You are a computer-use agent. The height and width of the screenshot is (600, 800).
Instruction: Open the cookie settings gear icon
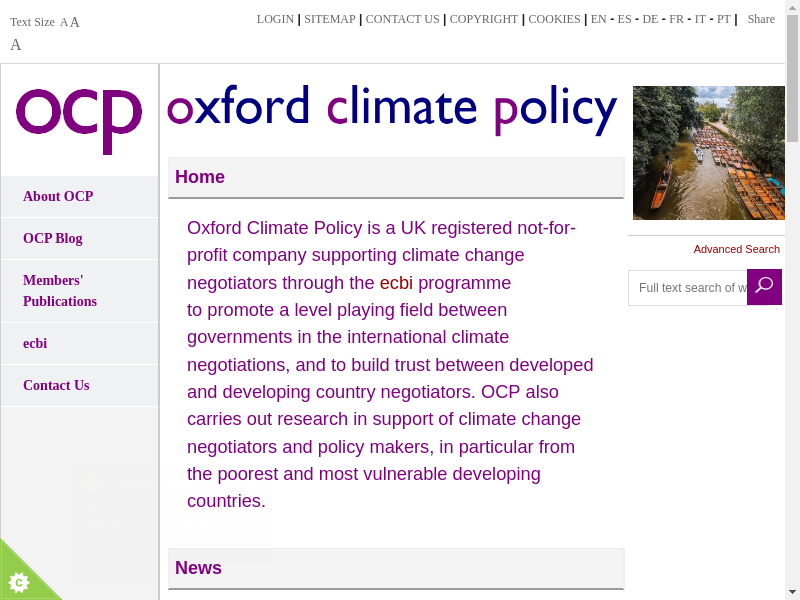pos(18,581)
